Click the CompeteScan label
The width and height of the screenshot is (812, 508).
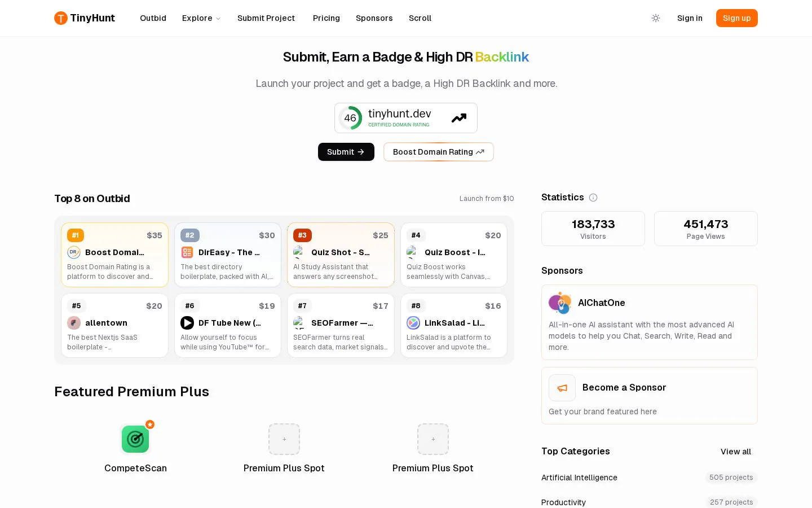[135, 468]
